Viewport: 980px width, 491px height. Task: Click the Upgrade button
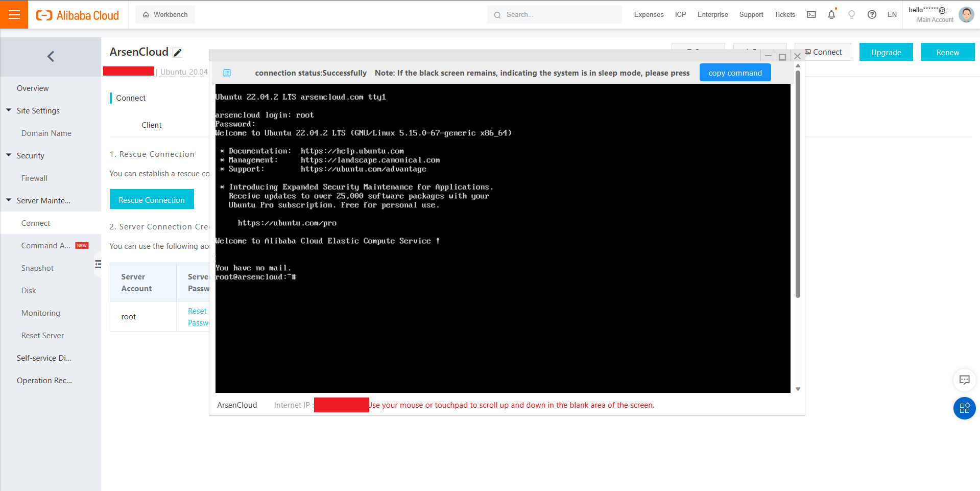[x=886, y=52]
